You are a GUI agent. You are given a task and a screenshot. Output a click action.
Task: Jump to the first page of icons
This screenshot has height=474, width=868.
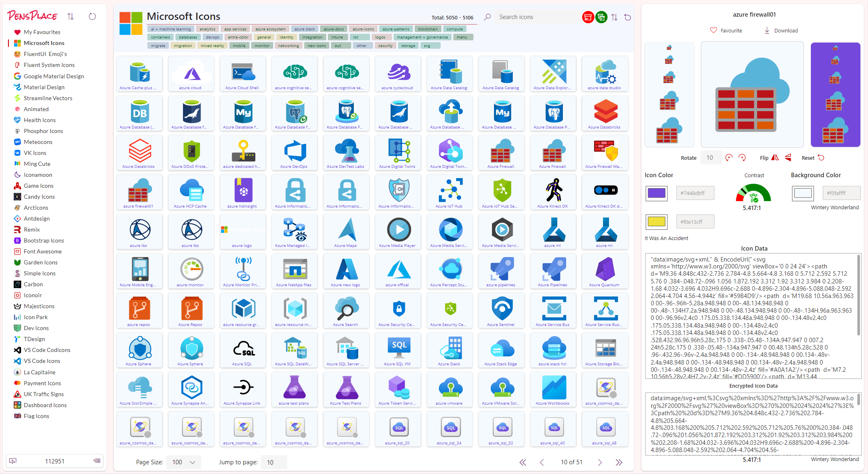[x=523, y=462]
